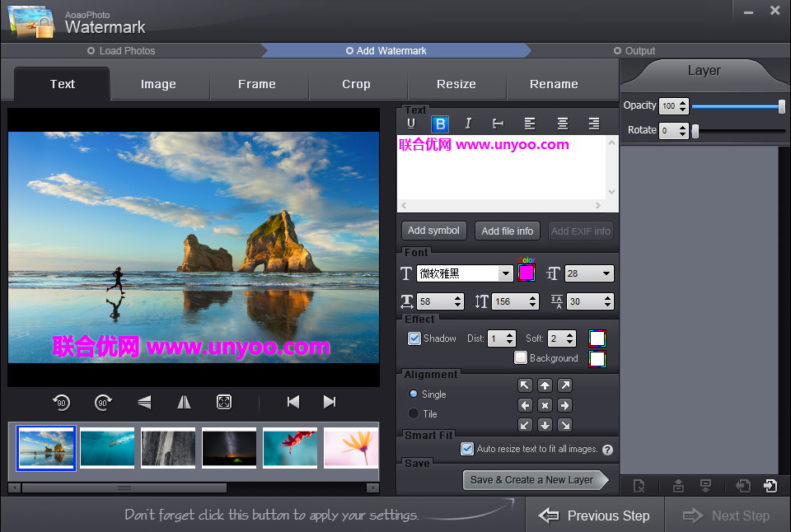The width and height of the screenshot is (791, 532).
Task: Flip photo vertically
Action: (144, 402)
